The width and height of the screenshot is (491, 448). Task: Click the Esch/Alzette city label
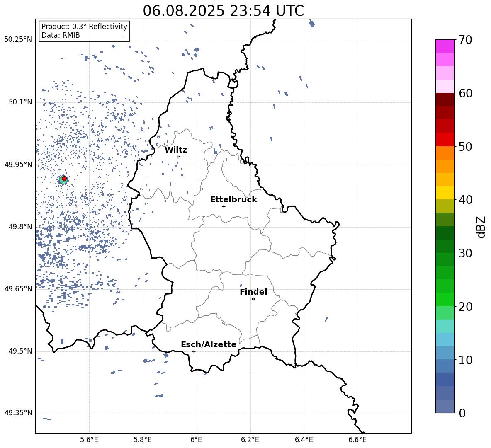pyautogui.click(x=209, y=344)
